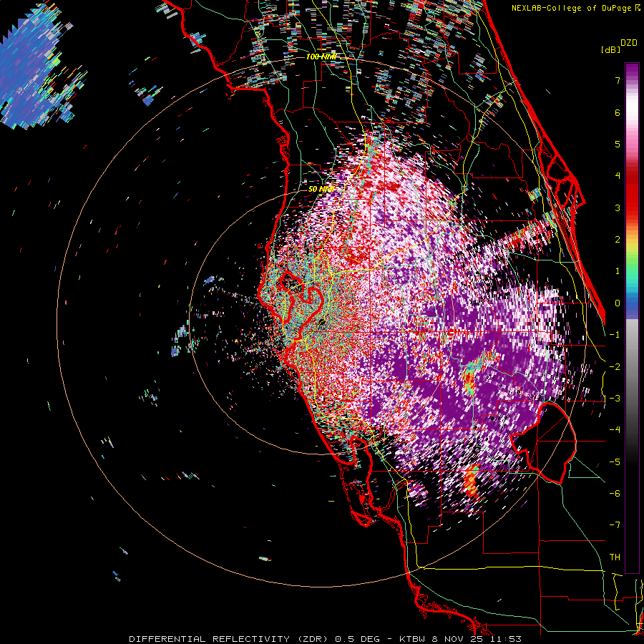Click the -7 tick label on color scale
This screenshot has width=644, height=644.
[615, 525]
